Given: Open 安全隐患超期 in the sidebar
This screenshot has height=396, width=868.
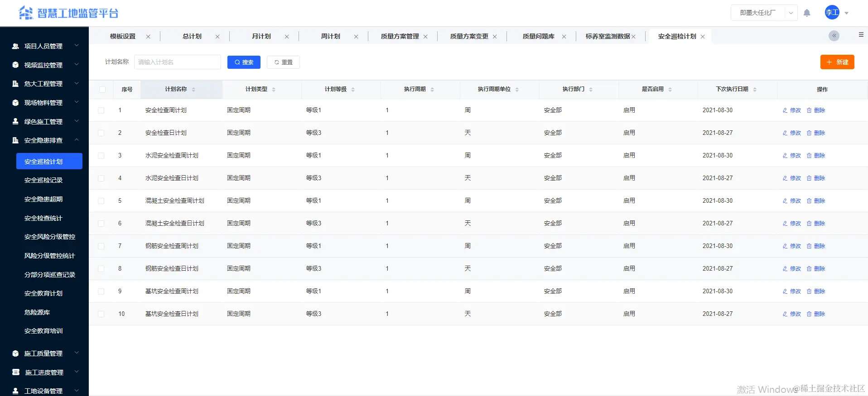Looking at the screenshot, I should pyautogui.click(x=43, y=199).
